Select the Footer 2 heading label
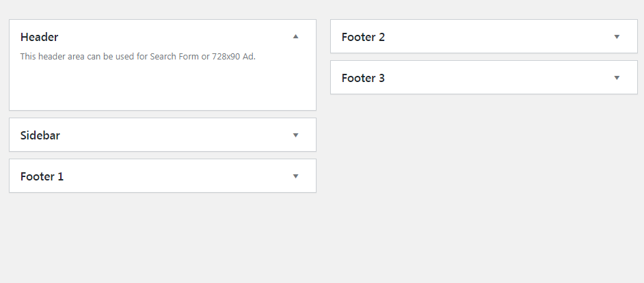 tap(363, 37)
